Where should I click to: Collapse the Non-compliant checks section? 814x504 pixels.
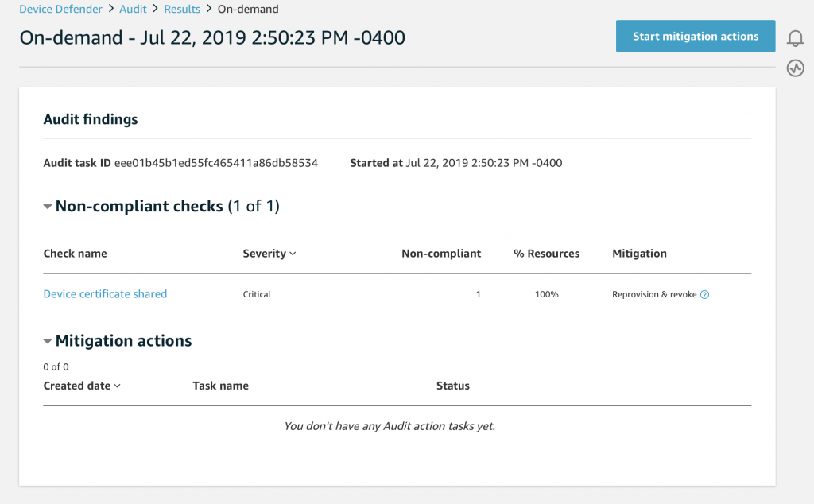pos(48,205)
